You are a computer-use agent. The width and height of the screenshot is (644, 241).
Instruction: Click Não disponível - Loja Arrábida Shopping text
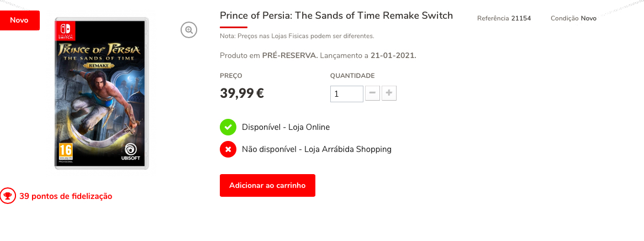pos(316,149)
